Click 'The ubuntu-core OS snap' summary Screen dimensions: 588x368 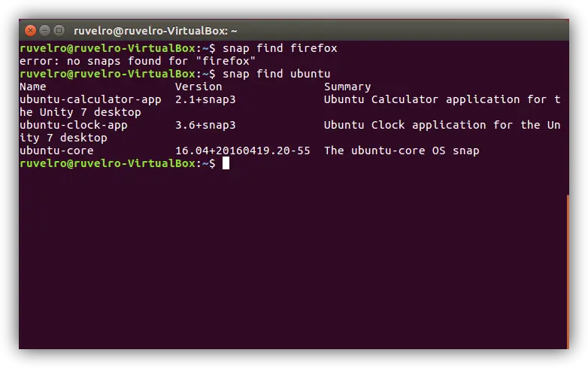[402, 151]
